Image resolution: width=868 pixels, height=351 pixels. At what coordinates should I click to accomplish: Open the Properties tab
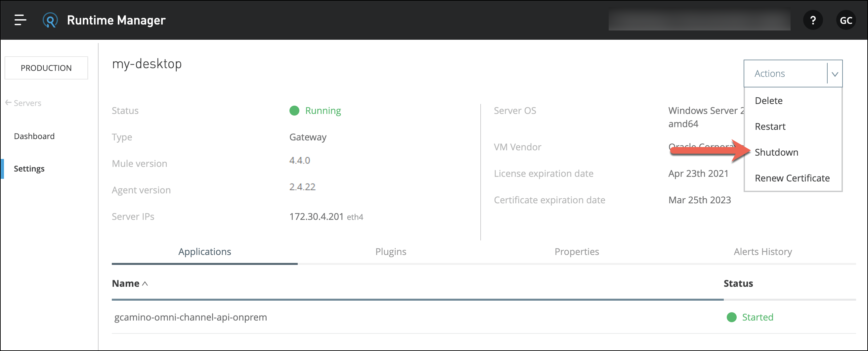point(577,252)
